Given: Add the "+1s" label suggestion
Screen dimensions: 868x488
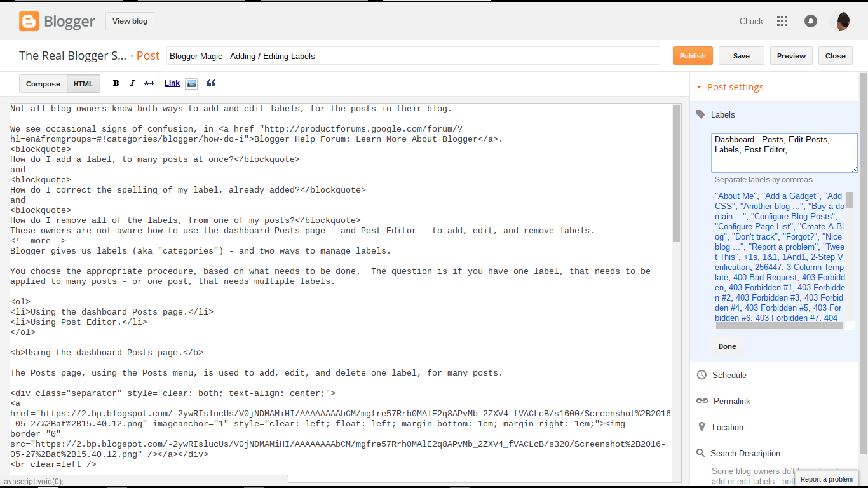Looking at the screenshot, I should point(750,257).
